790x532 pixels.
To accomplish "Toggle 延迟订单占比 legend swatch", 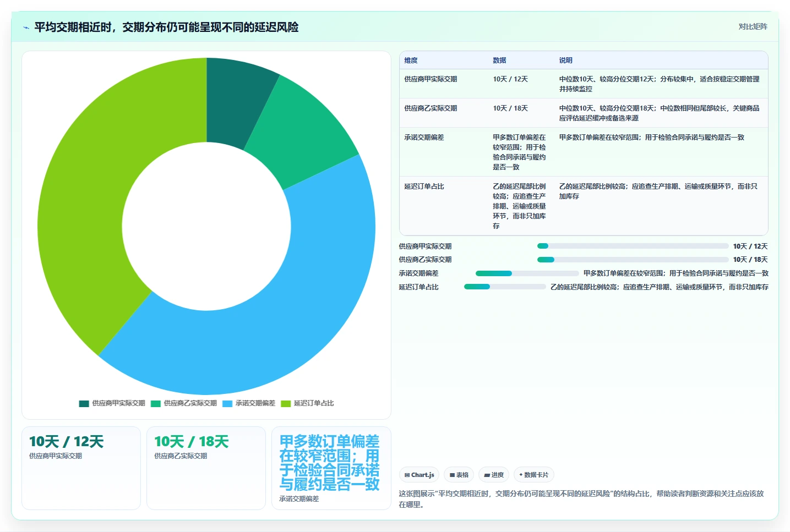I will click(286, 403).
